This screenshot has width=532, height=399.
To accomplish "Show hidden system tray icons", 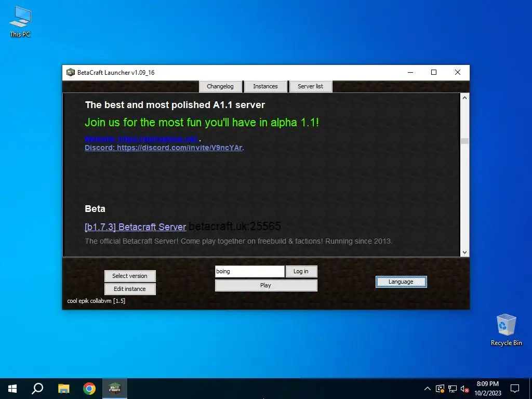I will (x=428, y=389).
